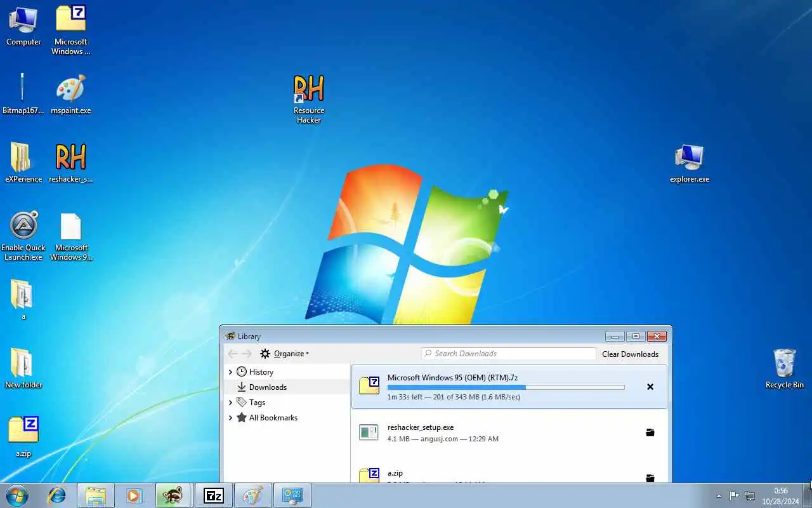Select the Bitmap167 file on desktop
This screenshot has width=812, height=508.
click(x=23, y=94)
